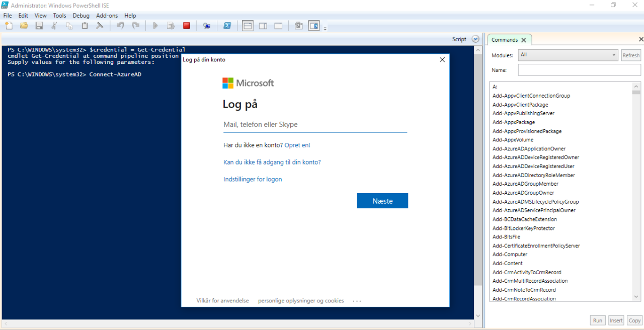This screenshot has height=330, width=644.
Task: Open the toolbar overflow options arrow
Action: pos(325,28)
